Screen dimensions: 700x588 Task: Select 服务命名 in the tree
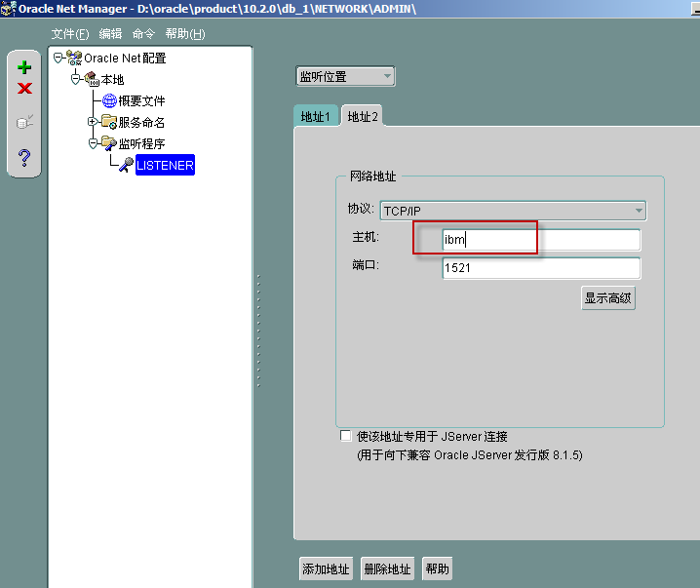click(141, 122)
